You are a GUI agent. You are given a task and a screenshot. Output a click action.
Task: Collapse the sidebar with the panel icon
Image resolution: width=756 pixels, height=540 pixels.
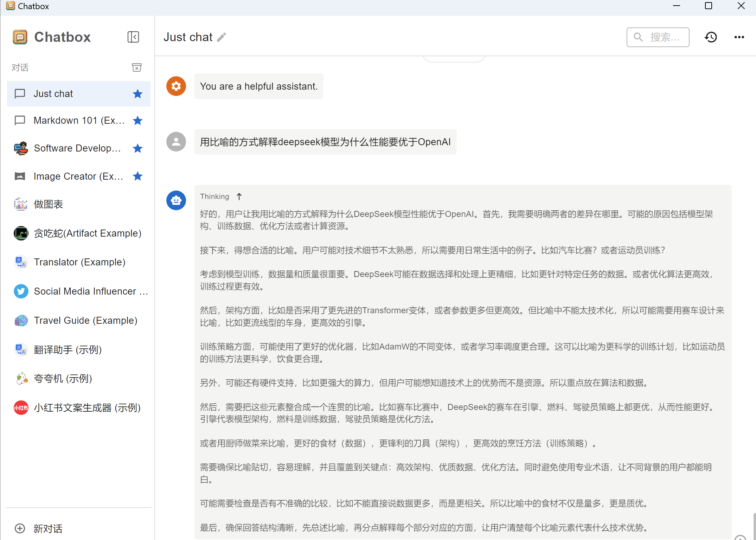coord(133,37)
